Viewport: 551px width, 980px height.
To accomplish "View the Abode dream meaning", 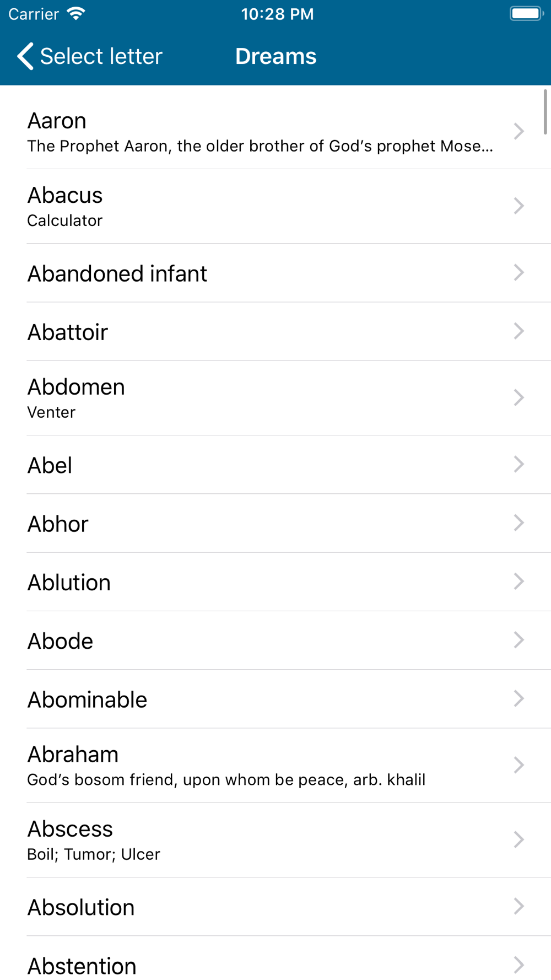I will [275, 640].
